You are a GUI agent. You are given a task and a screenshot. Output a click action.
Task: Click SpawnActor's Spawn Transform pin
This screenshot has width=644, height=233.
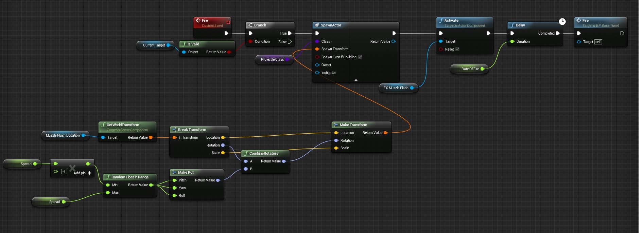(317, 49)
